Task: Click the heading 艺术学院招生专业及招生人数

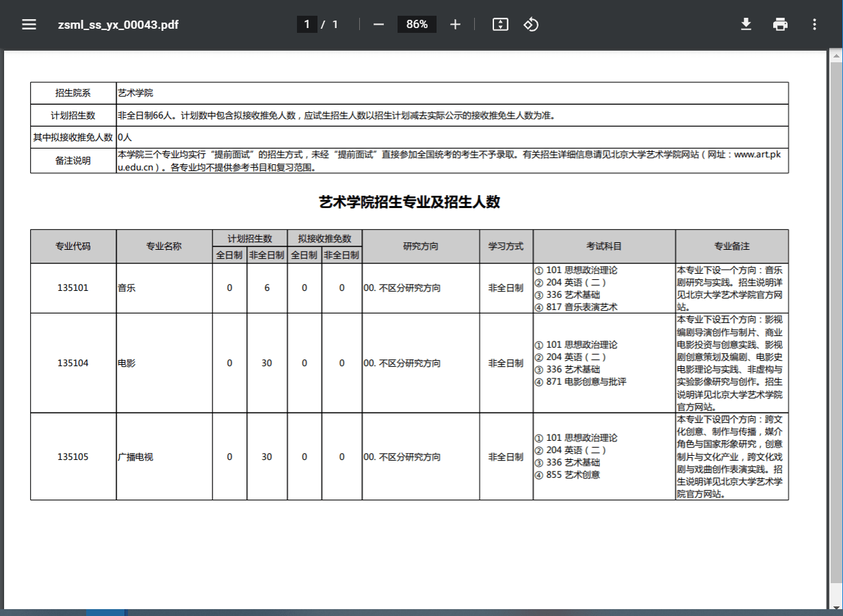Action: tap(409, 202)
